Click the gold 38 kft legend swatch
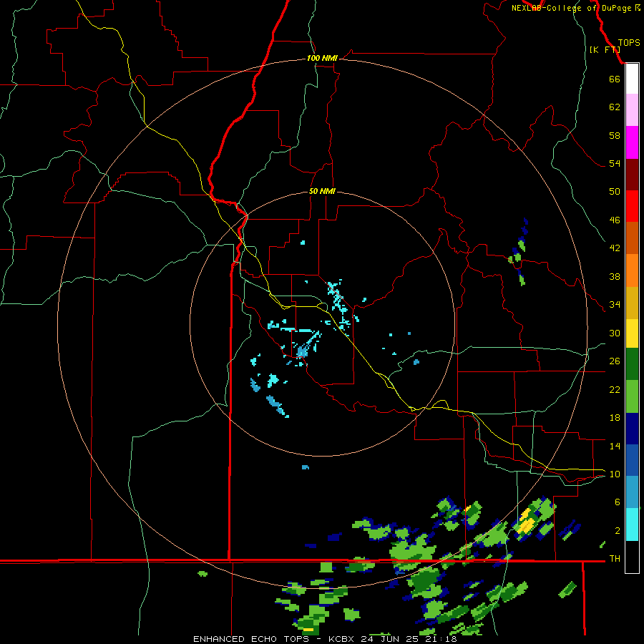The image size is (644, 644). [x=632, y=302]
